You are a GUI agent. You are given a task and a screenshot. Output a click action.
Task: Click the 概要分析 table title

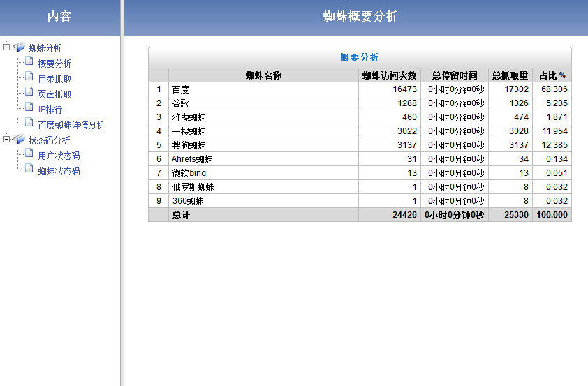point(360,57)
